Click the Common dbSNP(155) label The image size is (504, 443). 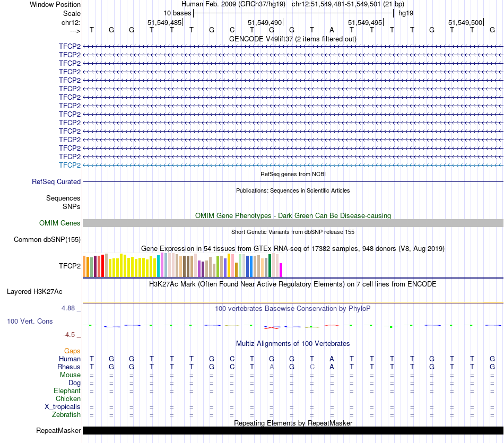click(47, 239)
